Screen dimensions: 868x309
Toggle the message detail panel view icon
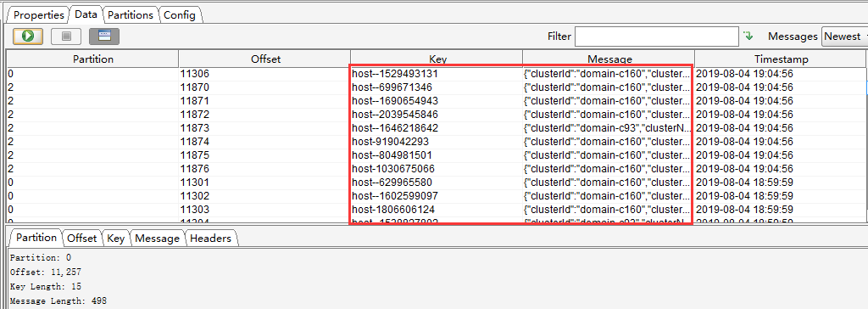click(104, 37)
